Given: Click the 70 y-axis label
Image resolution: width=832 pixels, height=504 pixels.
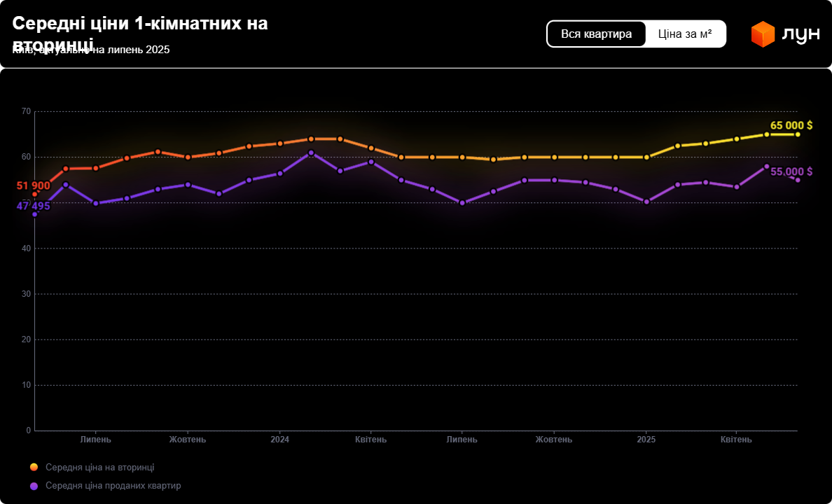Looking at the screenshot, I should click(26, 111).
